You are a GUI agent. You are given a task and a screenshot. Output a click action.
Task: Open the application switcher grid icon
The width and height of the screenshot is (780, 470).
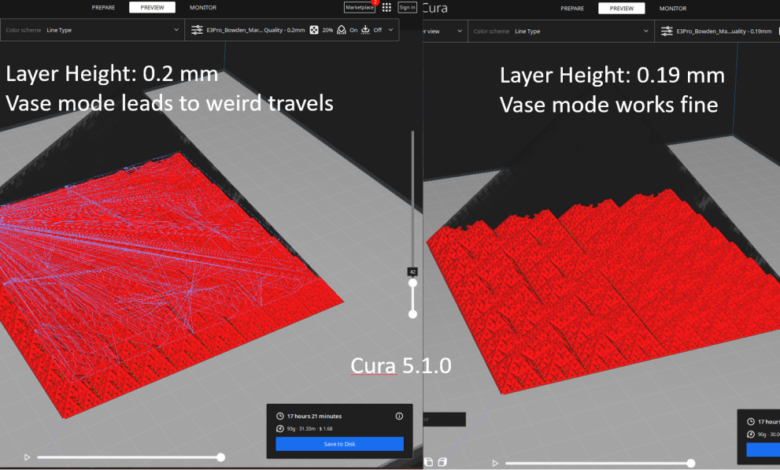pyautogui.click(x=387, y=7)
